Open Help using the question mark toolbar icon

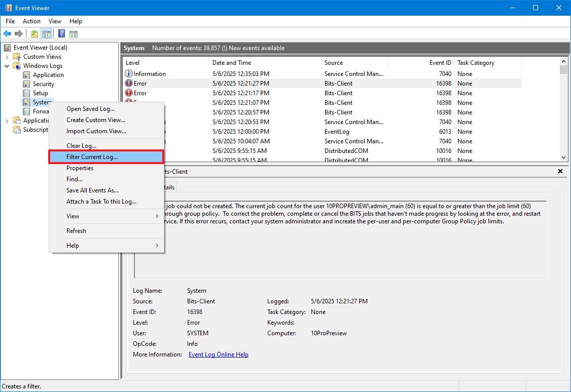coord(61,33)
